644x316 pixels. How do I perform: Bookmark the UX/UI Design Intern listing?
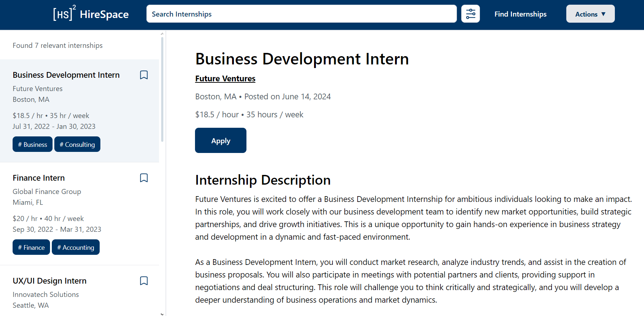[144, 281]
